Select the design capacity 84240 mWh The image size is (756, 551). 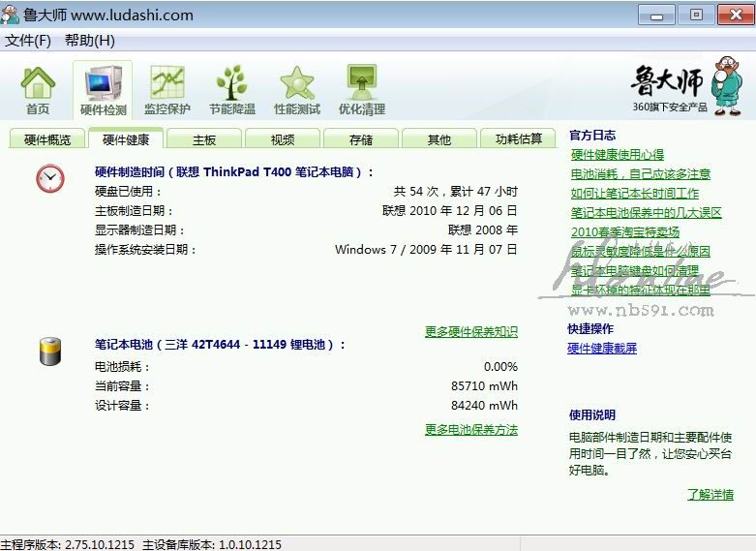(484, 406)
